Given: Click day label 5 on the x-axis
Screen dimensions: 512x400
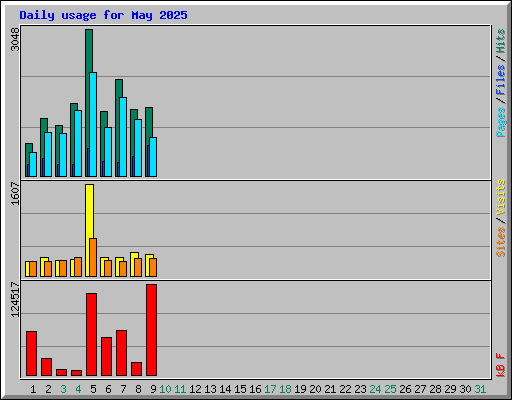Looking at the screenshot, I should coord(93,389).
